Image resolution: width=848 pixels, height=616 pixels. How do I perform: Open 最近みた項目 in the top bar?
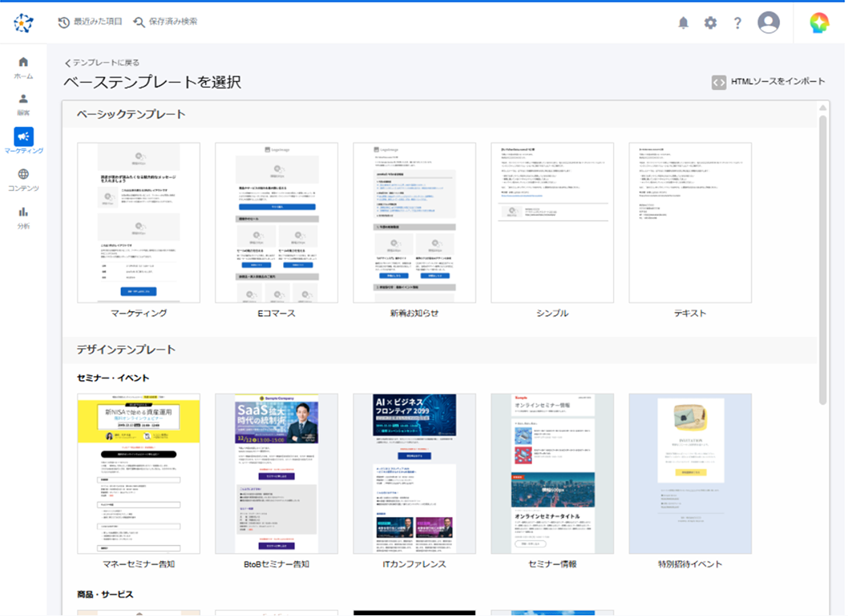pos(86,22)
